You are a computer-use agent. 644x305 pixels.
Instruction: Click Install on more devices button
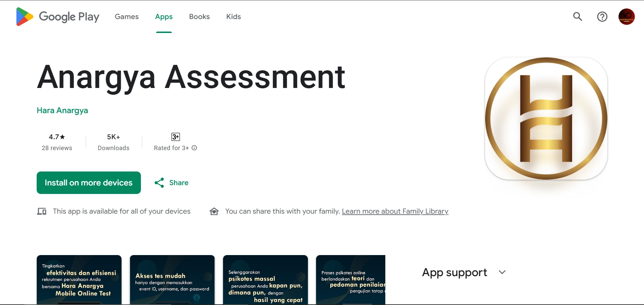pos(89,183)
